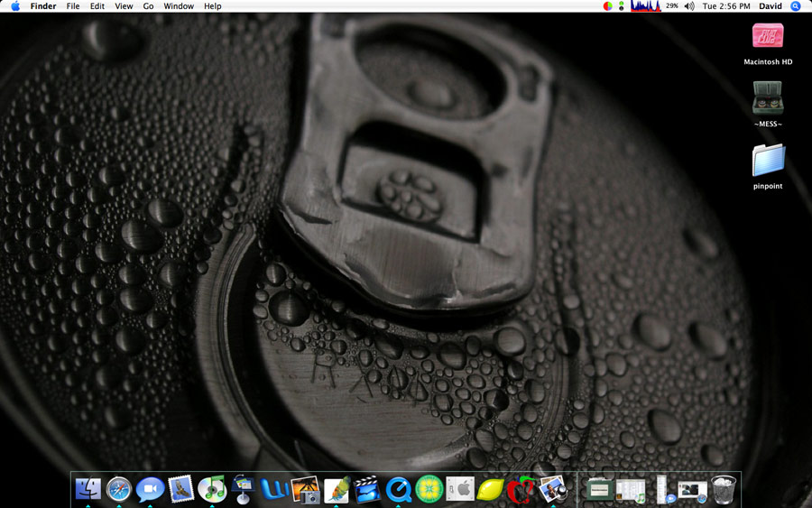Open the Finder application menu
This screenshot has width=812, height=508.
coord(43,6)
